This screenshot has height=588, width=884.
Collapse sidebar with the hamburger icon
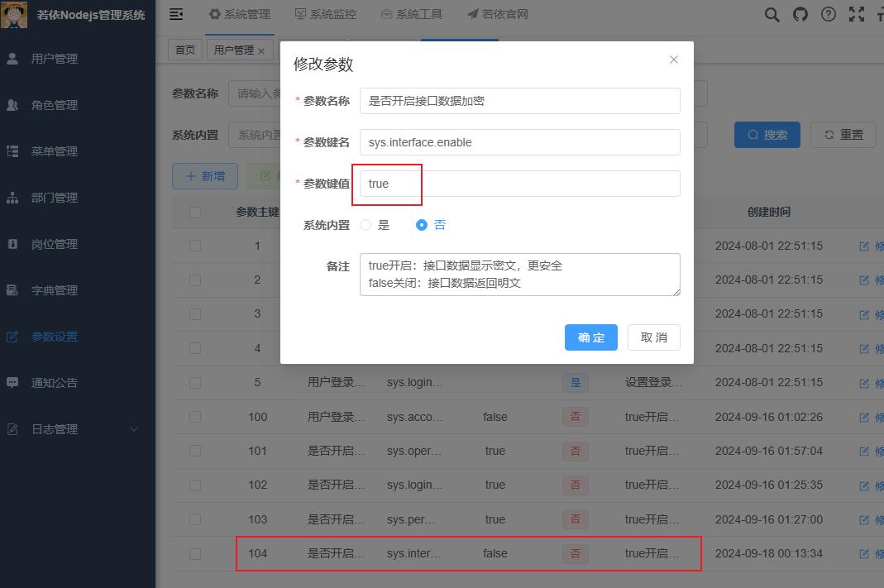pos(176,14)
